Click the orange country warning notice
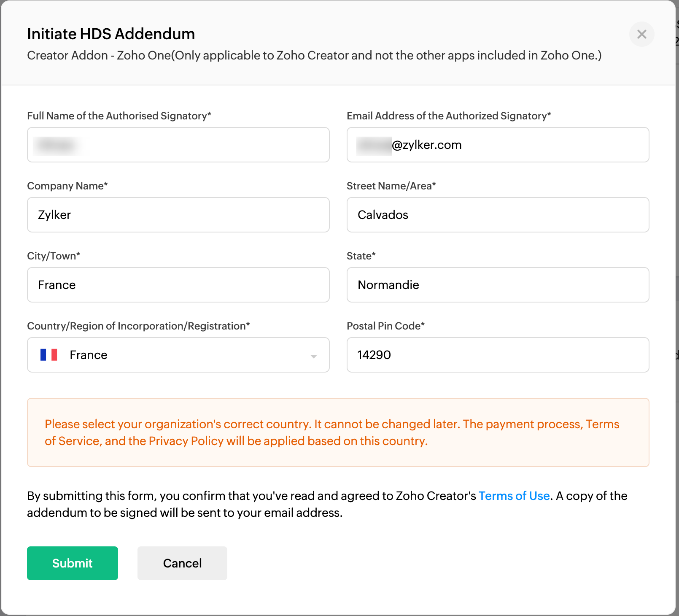 coord(338,432)
